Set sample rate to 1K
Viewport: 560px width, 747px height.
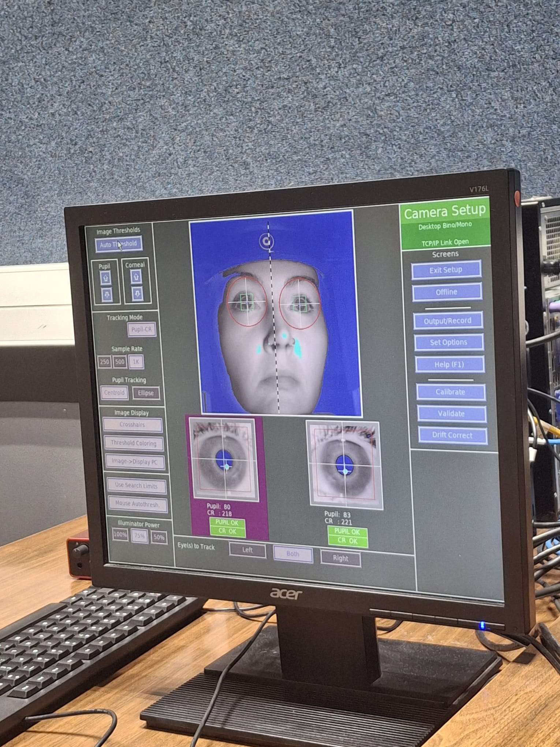click(136, 362)
